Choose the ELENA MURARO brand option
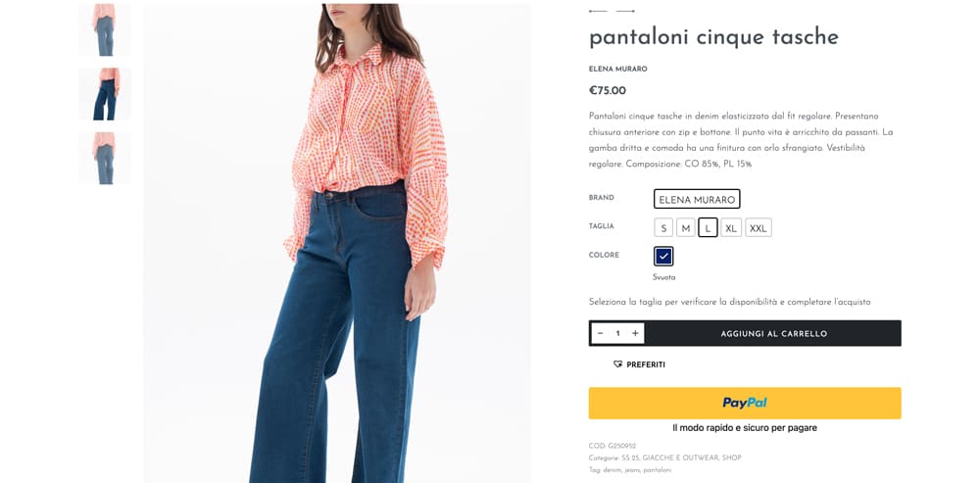Image resolution: width=980 pixels, height=483 pixels. (697, 199)
